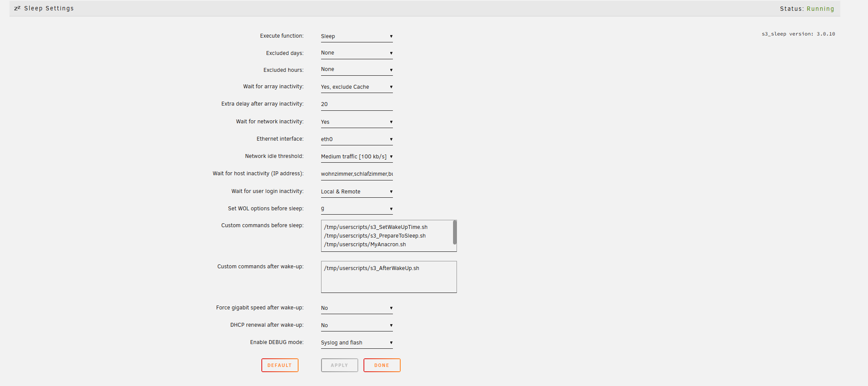Open the Set WOL options before sleep dropdown
Image resolution: width=868 pixels, height=386 pixels.
click(357, 209)
